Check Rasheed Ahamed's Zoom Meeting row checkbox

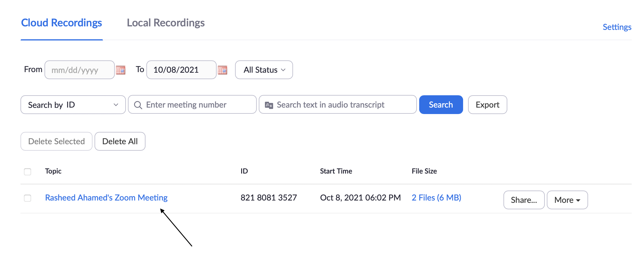28,198
